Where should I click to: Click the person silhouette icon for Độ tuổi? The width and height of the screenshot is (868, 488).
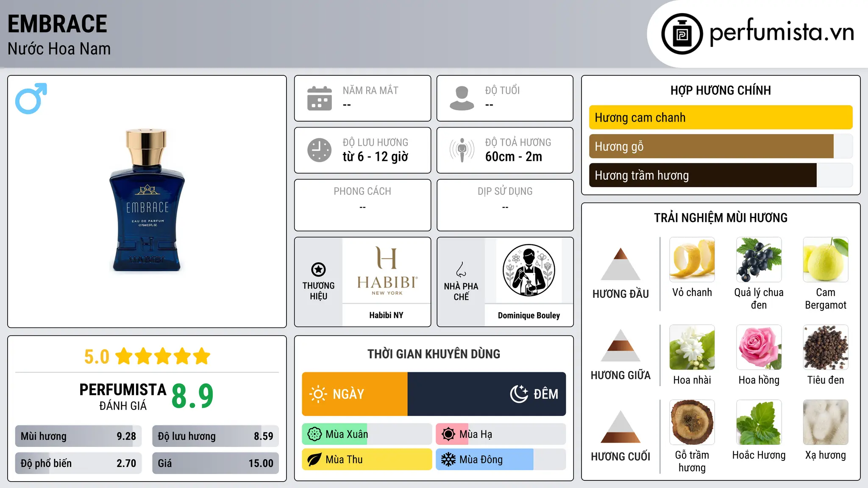point(462,98)
